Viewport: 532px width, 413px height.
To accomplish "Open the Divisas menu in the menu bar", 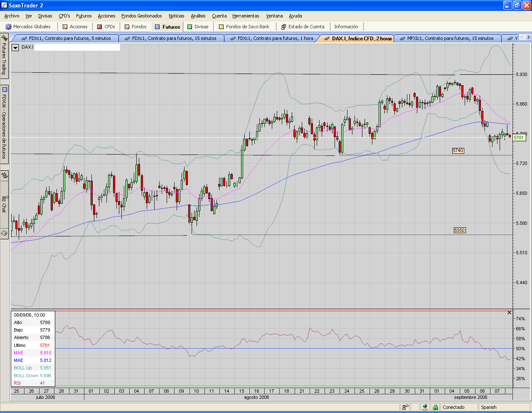I will coord(45,16).
